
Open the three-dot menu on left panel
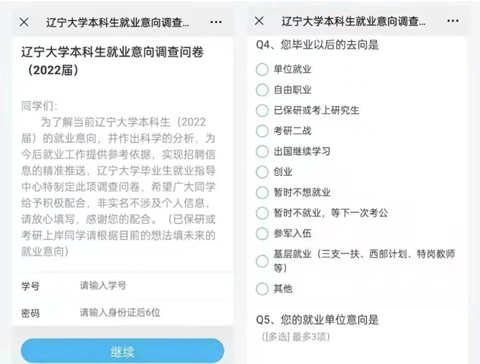(x=216, y=22)
